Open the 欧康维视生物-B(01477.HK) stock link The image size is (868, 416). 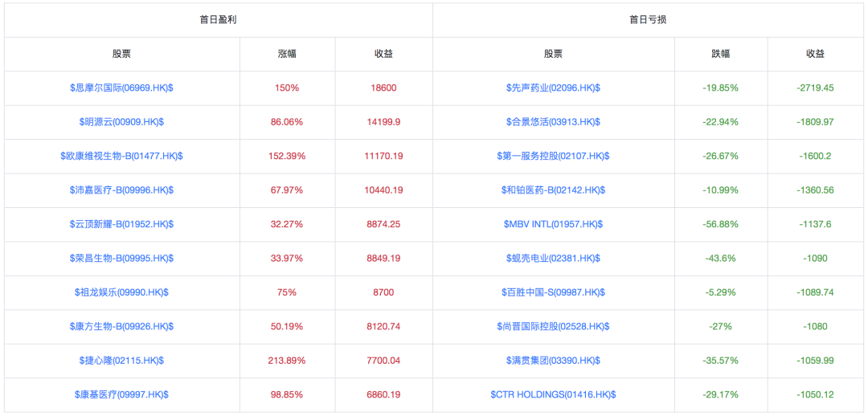click(x=122, y=156)
